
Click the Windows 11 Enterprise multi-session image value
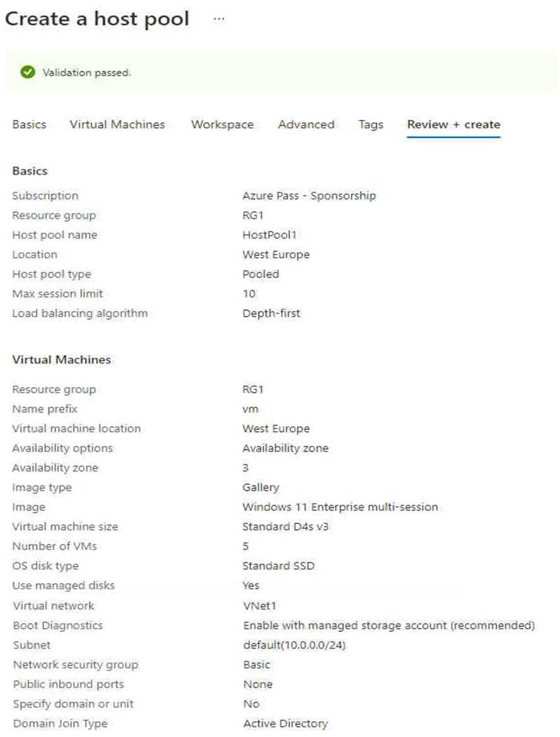(340, 507)
